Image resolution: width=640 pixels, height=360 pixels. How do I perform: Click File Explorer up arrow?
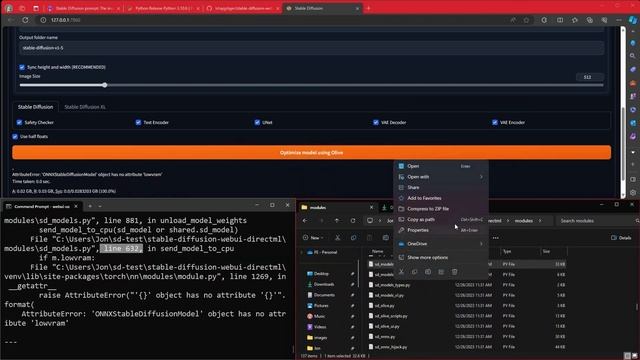[337, 221]
